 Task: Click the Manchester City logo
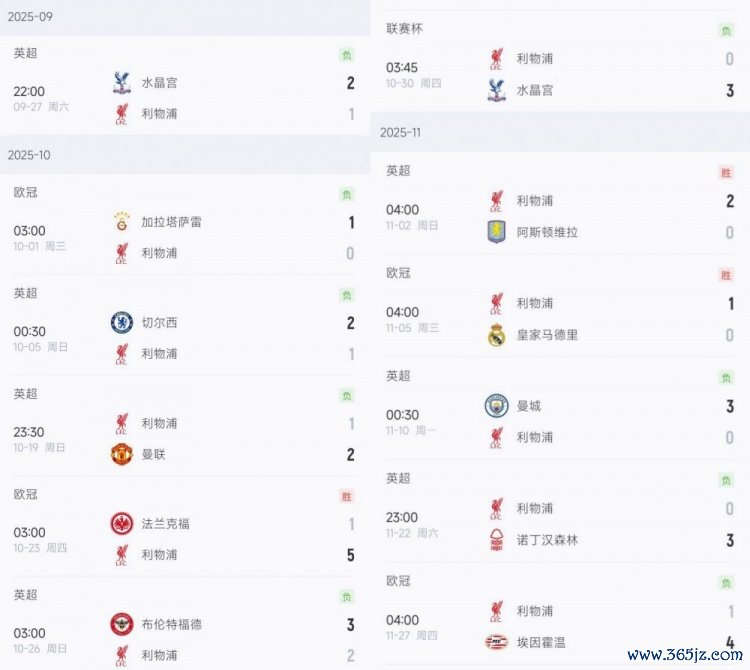click(496, 406)
